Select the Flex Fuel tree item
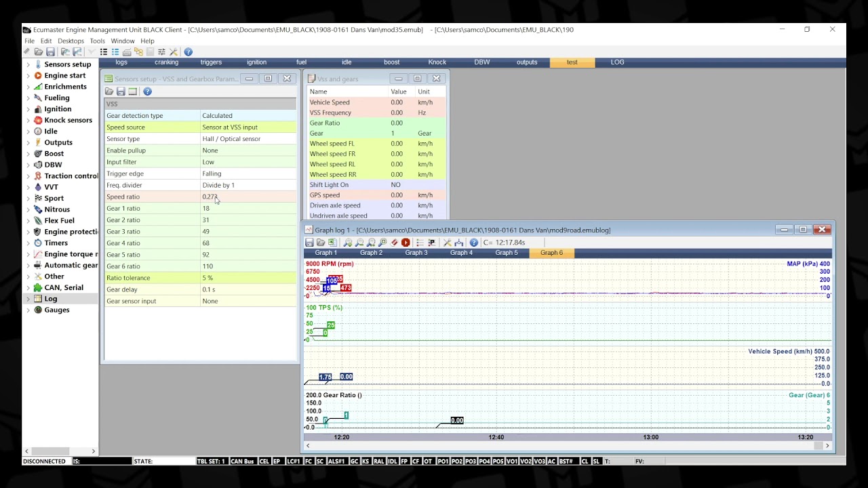The image size is (868, 488). coord(60,220)
